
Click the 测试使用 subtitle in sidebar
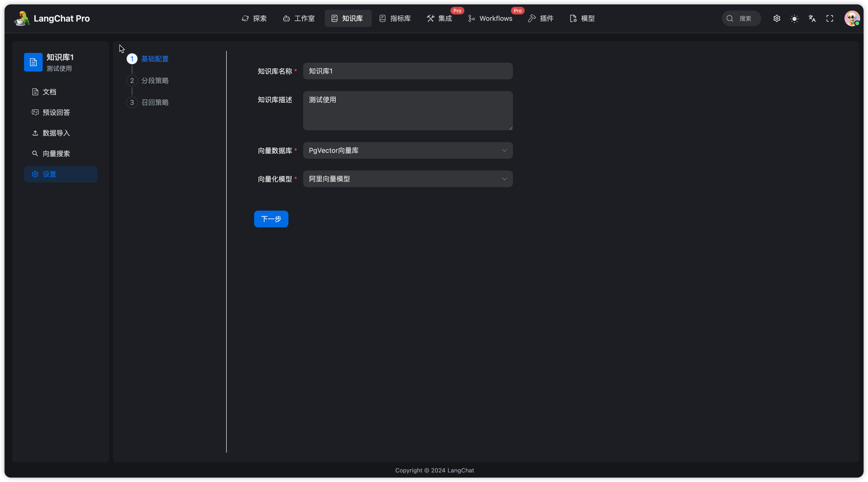click(59, 69)
